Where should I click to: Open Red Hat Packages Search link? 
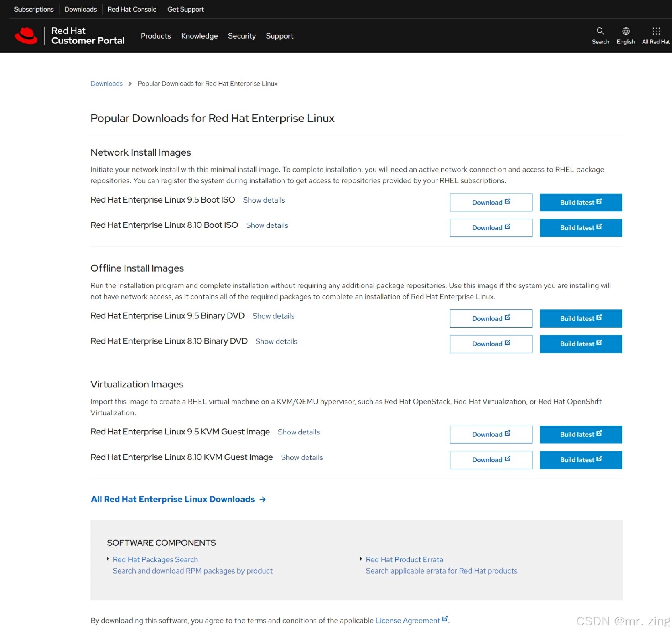(x=155, y=559)
